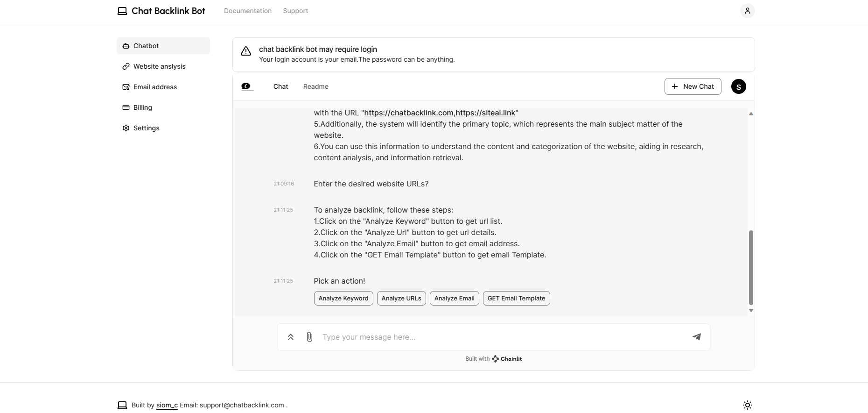Send message with paper plane icon

pyautogui.click(x=696, y=337)
